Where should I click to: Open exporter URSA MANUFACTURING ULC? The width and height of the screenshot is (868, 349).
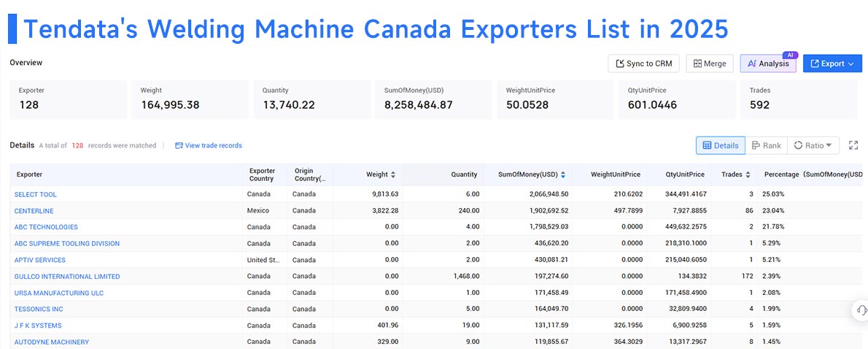point(58,293)
